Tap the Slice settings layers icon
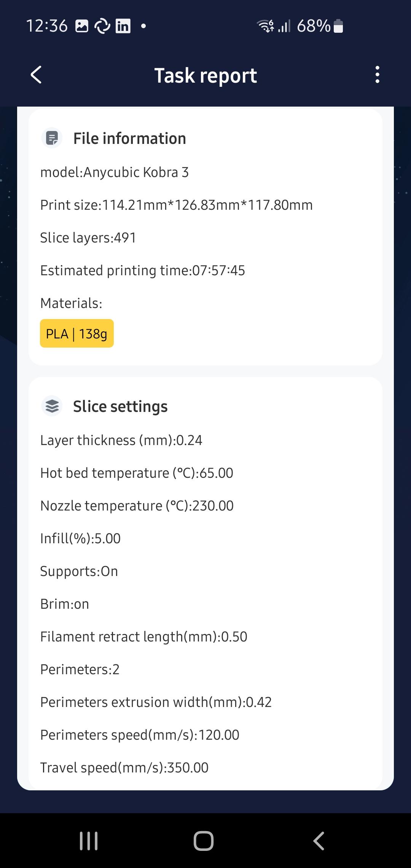Screen dimensions: 411x868 [x=52, y=406]
